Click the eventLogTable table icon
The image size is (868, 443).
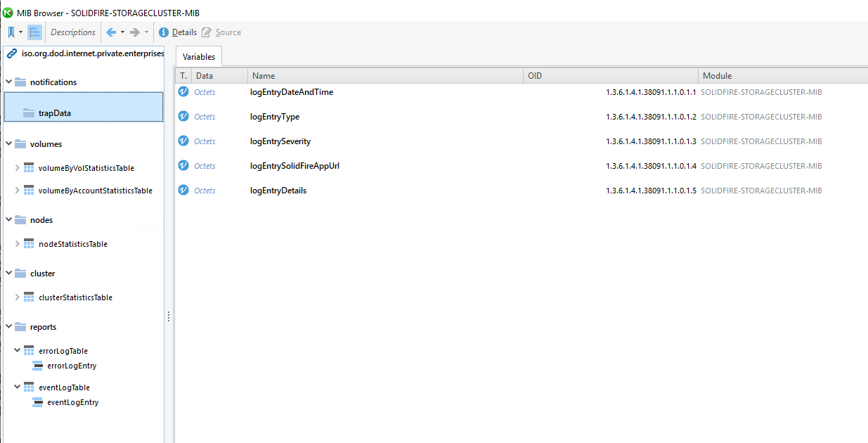click(x=29, y=387)
